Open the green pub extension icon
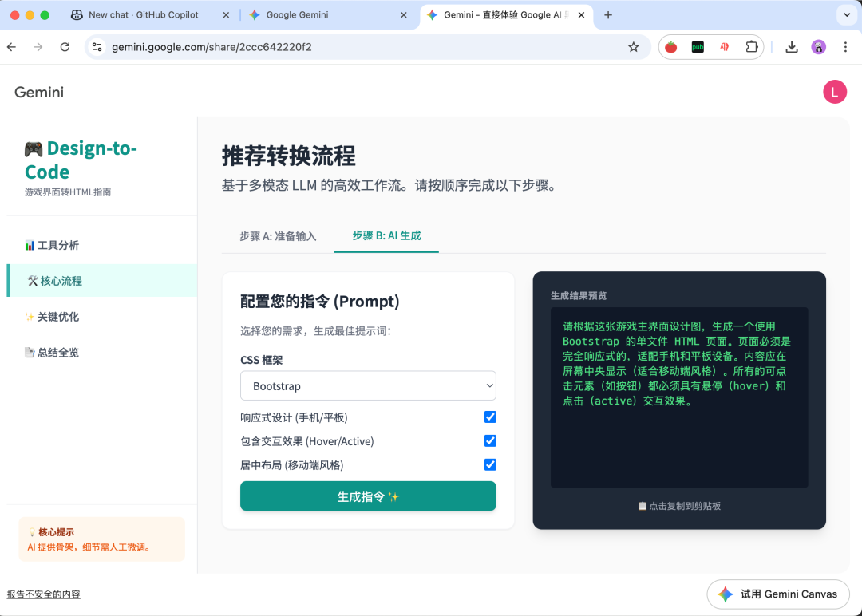The height and width of the screenshot is (616, 862). pos(698,47)
